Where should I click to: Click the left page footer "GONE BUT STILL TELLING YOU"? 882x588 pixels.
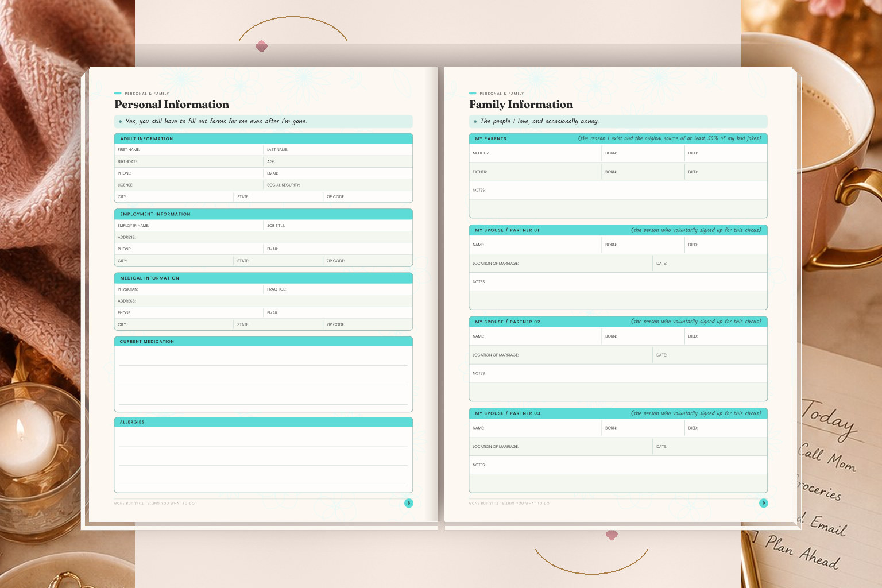pos(154,503)
